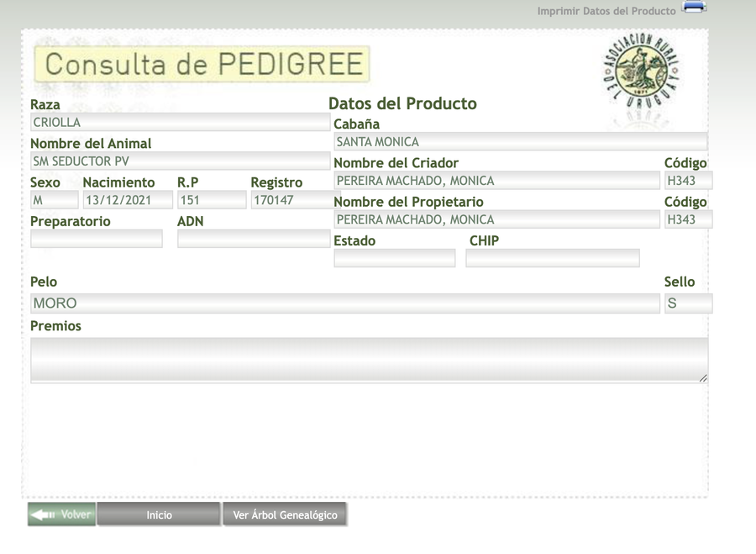
Task: Click the empty Preparatorio field
Action: point(96,239)
